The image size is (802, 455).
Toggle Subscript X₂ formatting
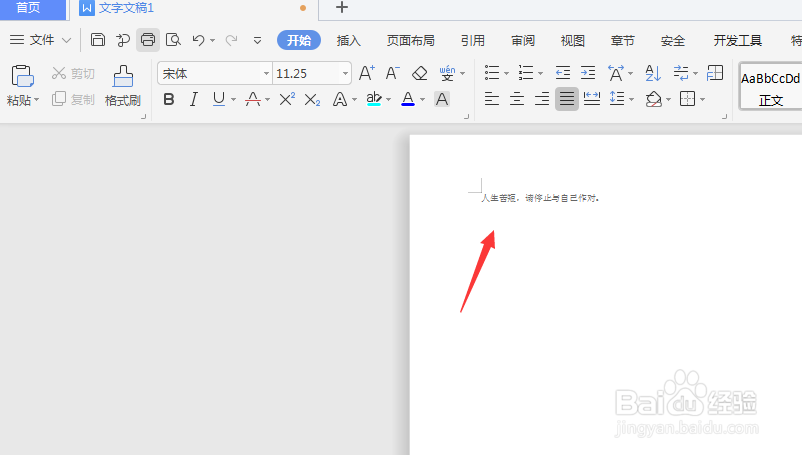(312, 100)
